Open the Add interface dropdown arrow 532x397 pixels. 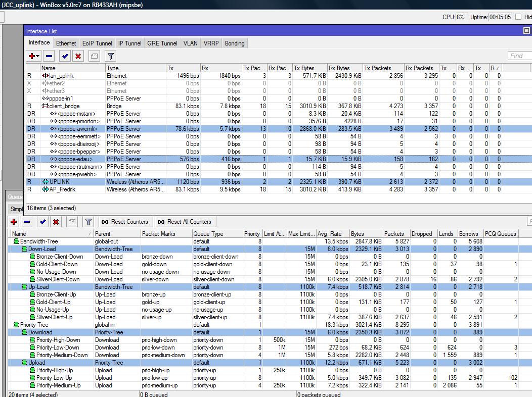click(x=37, y=56)
